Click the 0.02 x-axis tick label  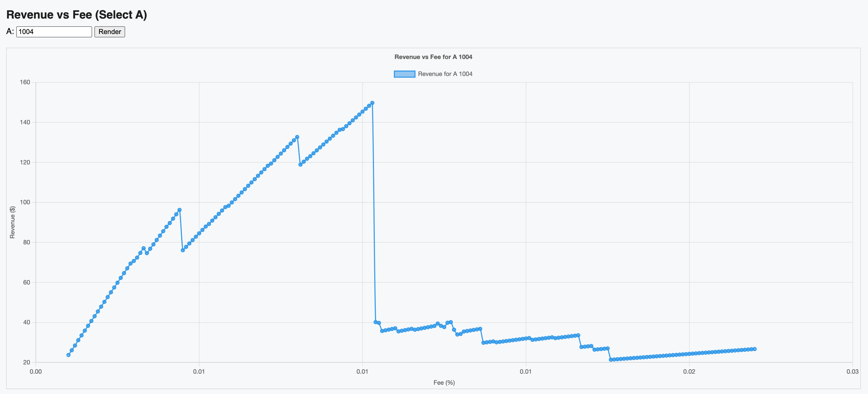pyautogui.click(x=689, y=372)
